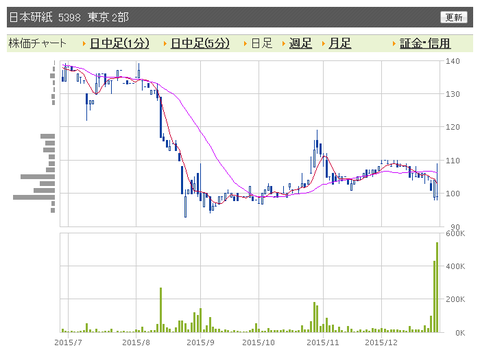Click the 140 price axis label
Image resolution: width=480 pixels, height=361 pixels.
453,61
